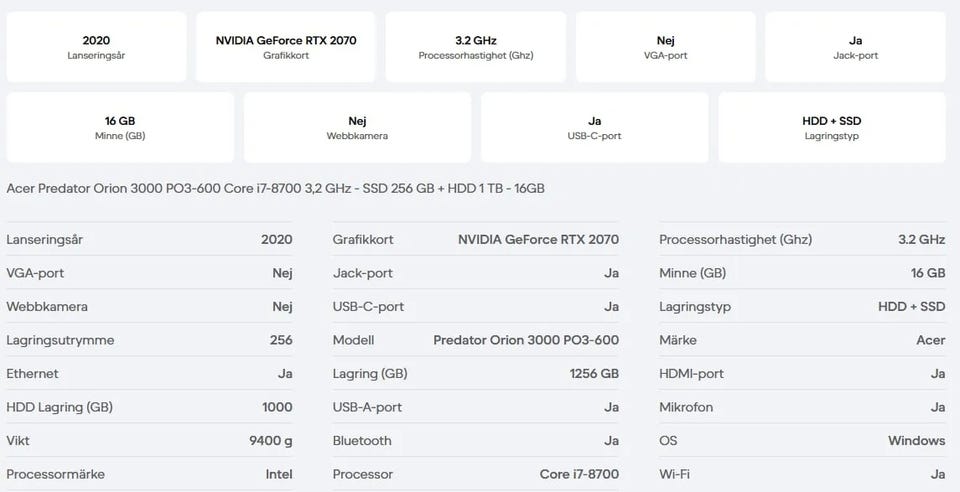Image resolution: width=960 pixels, height=492 pixels.
Task: Select the VGA-port summary card
Action: coord(666,47)
